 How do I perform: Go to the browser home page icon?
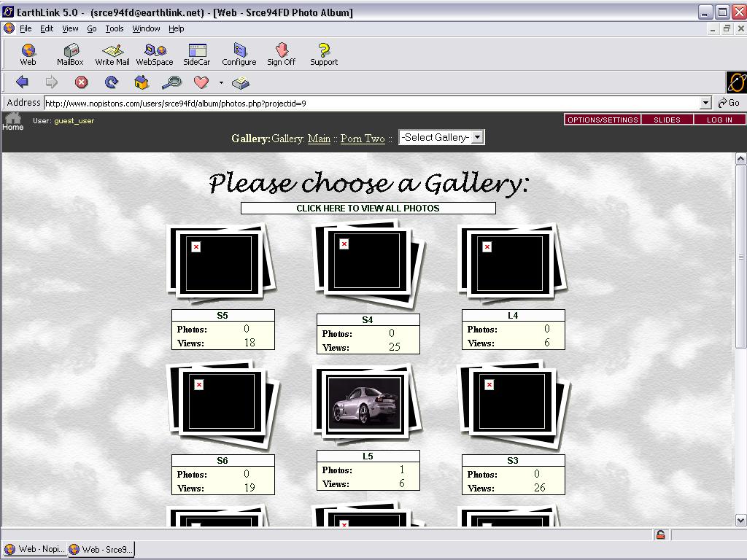(x=142, y=82)
